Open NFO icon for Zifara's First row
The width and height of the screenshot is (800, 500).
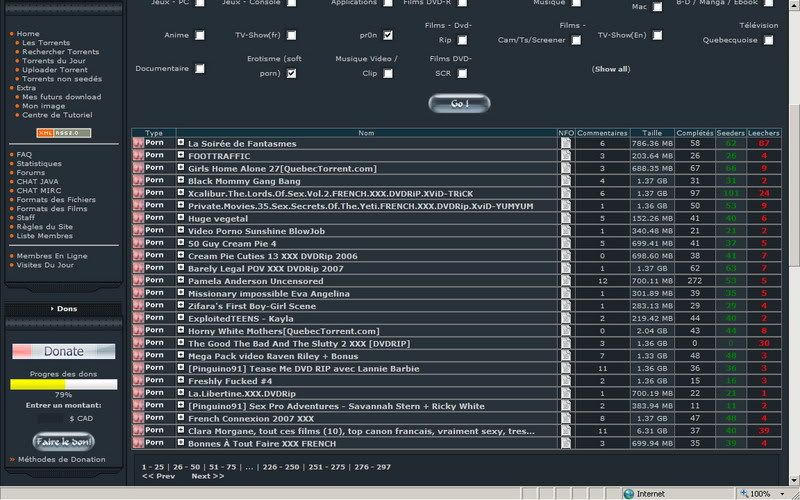click(x=566, y=306)
